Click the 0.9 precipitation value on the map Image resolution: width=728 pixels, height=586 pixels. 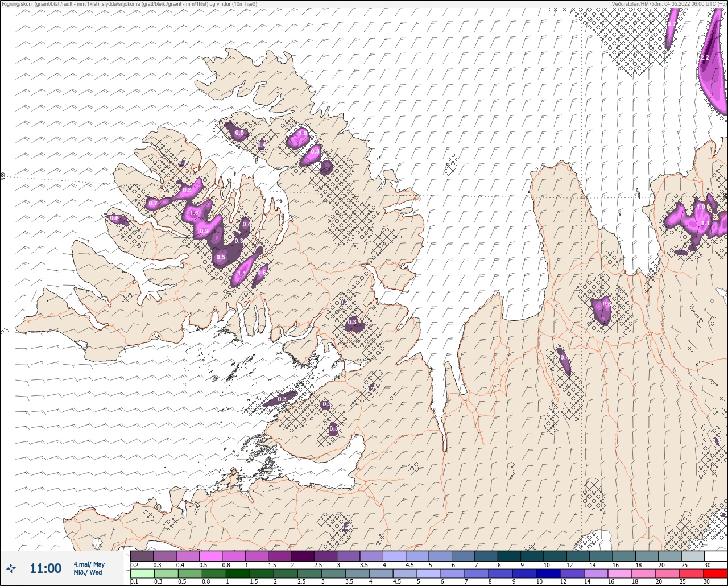(x=204, y=231)
